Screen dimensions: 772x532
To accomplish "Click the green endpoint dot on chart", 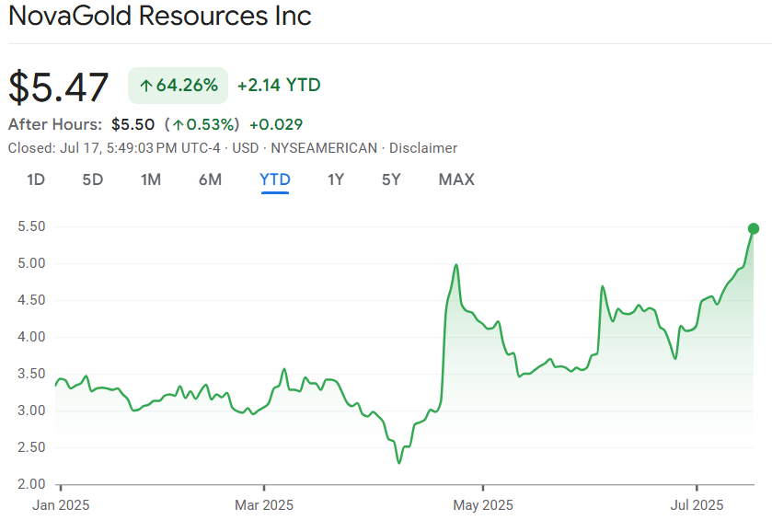I will click(x=754, y=228).
